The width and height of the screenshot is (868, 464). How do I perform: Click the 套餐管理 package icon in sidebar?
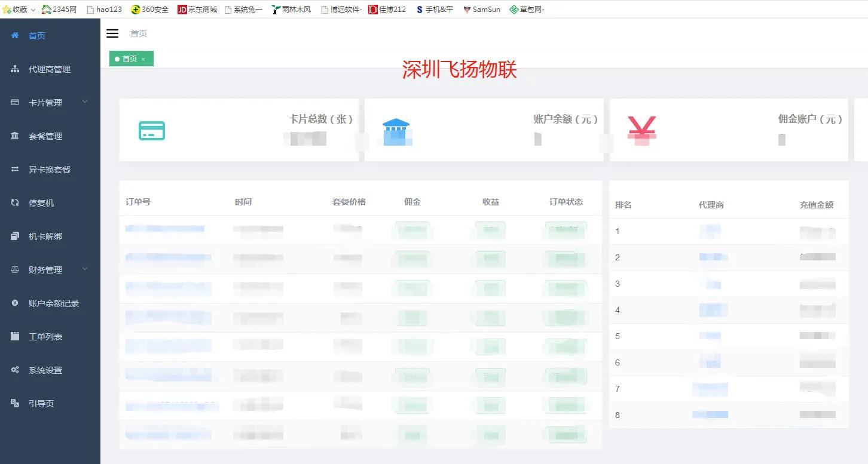(14, 136)
